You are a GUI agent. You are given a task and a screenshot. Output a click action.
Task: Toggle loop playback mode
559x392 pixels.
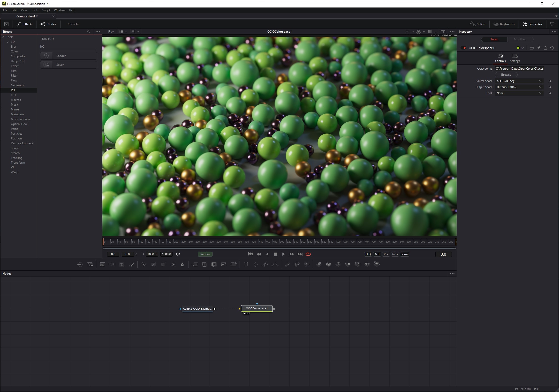[308, 254]
